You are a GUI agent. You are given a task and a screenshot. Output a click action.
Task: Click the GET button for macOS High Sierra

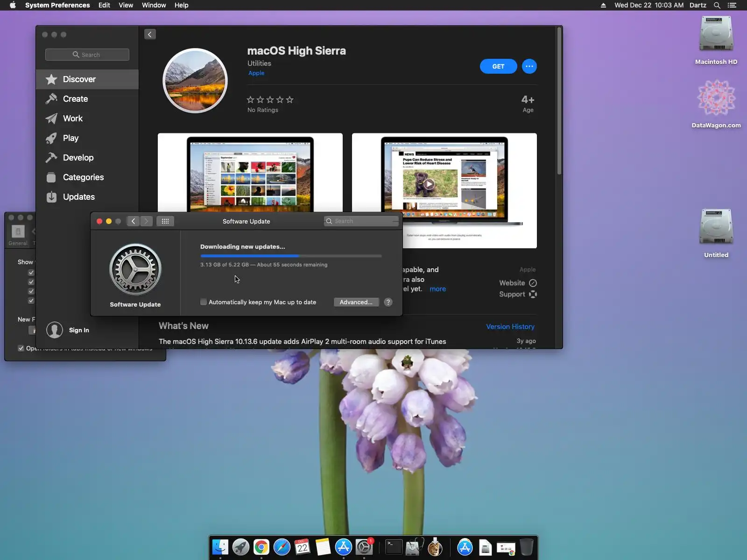[498, 66]
